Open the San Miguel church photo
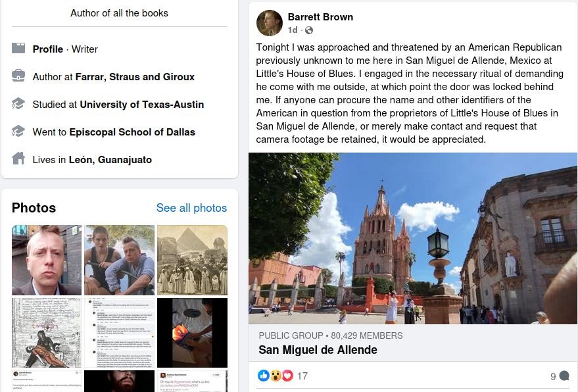Viewport: 578px width, 392px height. point(413,239)
